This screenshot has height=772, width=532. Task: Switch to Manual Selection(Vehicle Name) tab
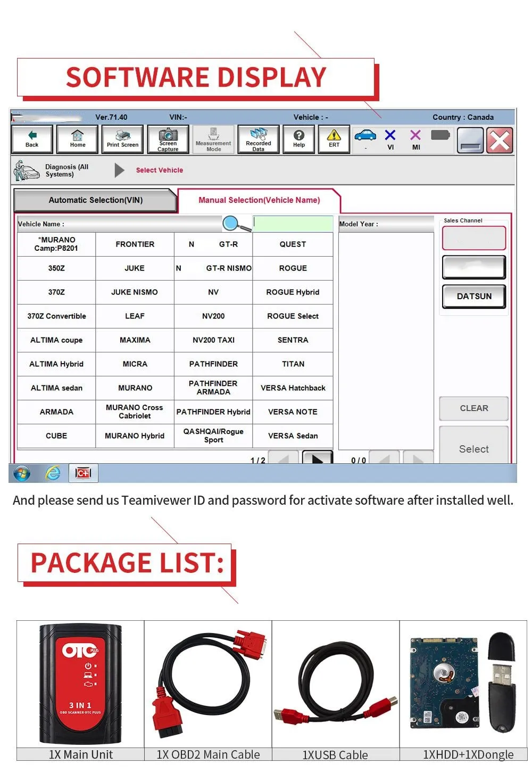click(260, 200)
